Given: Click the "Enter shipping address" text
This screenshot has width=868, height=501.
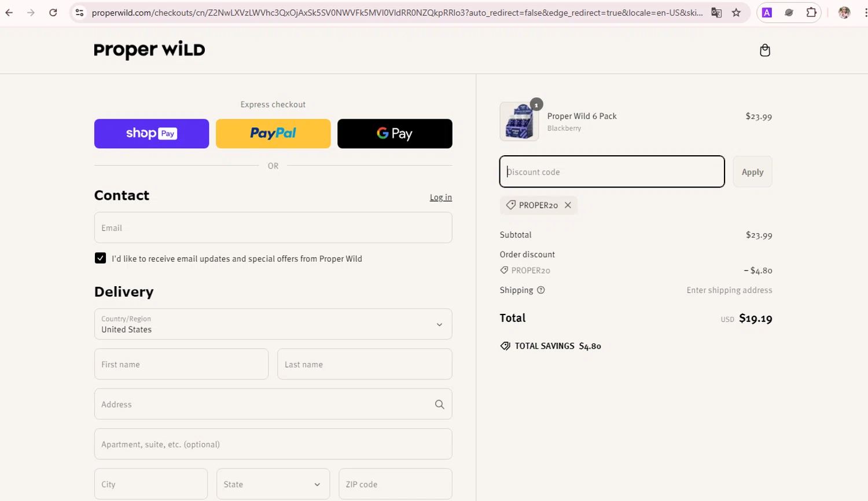Looking at the screenshot, I should pos(729,290).
